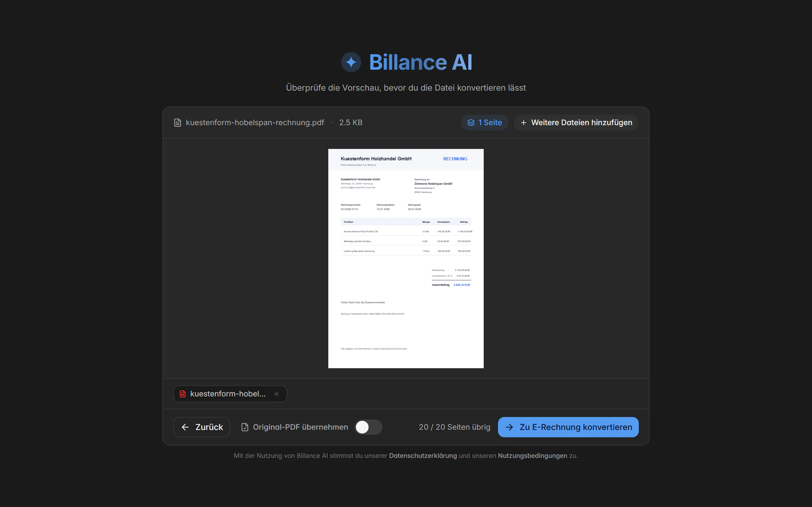Screen dimensions: 812x507
Task: Click the kuestenform-hobelspan-rechnung.pdf filename header
Action: (255, 123)
